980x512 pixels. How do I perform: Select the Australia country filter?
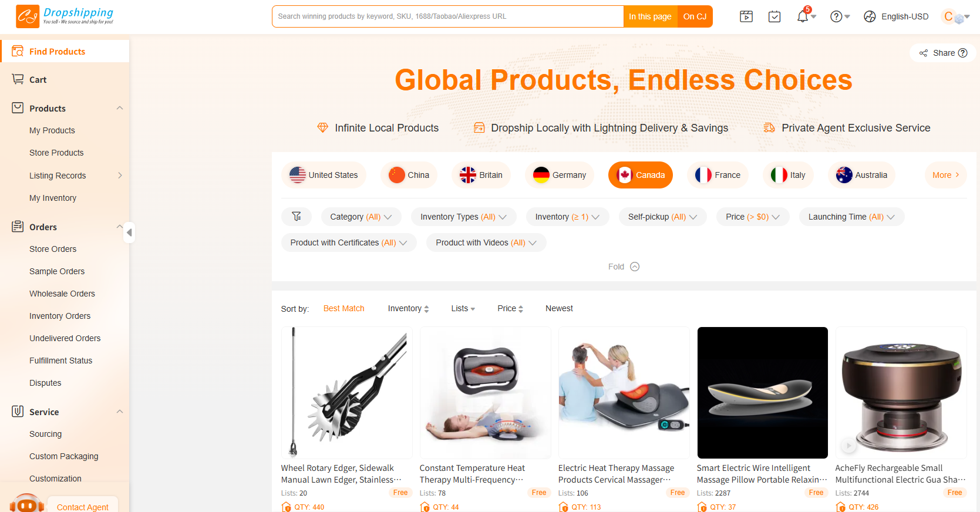861,175
